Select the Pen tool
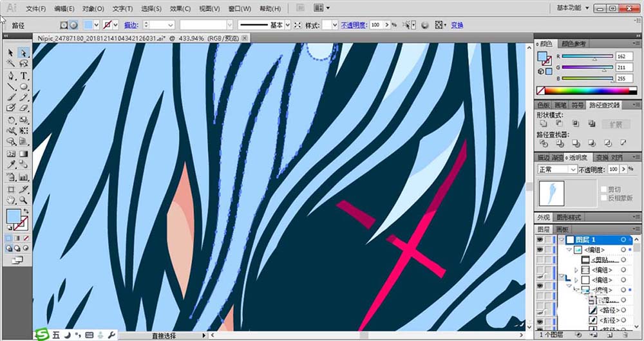The height and width of the screenshot is (341, 644). 11,75
